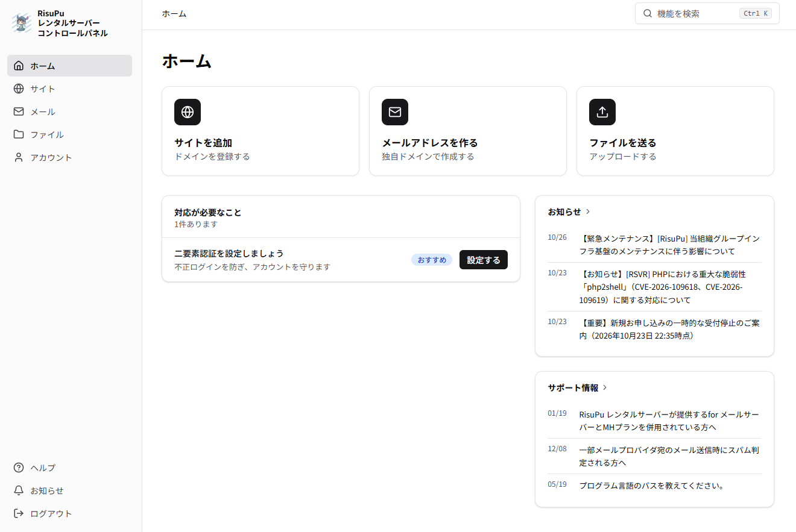
Task: Click the RisuPu mascot logo
Action: pyautogui.click(x=22, y=23)
